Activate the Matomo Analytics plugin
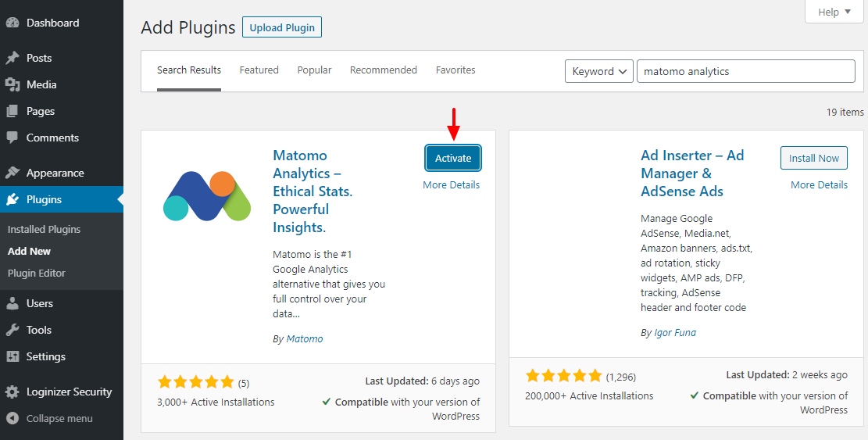The height and width of the screenshot is (440, 868). [x=453, y=158]
